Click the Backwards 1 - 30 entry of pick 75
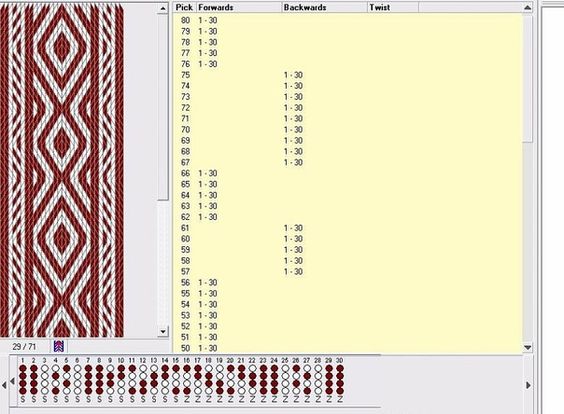 (293, 75)
